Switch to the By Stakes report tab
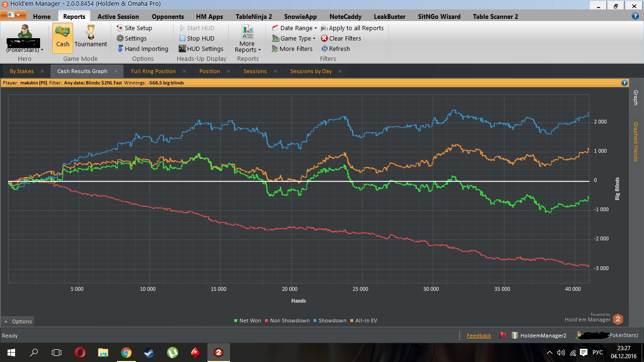 point(22,71)
